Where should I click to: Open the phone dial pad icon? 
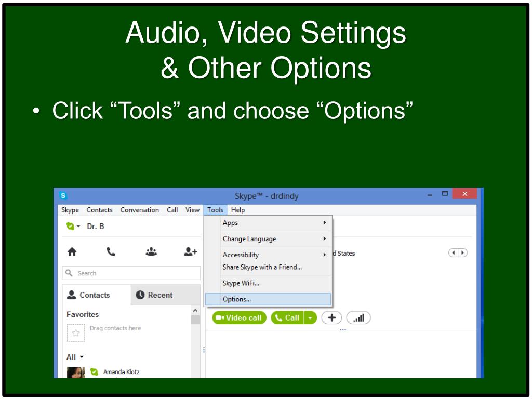[111, 252]
